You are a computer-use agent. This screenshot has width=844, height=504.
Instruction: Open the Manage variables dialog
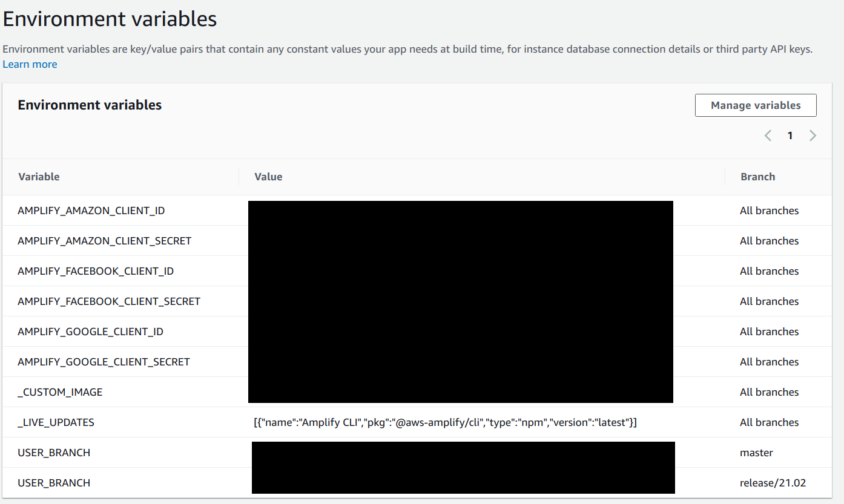(755, 105)
